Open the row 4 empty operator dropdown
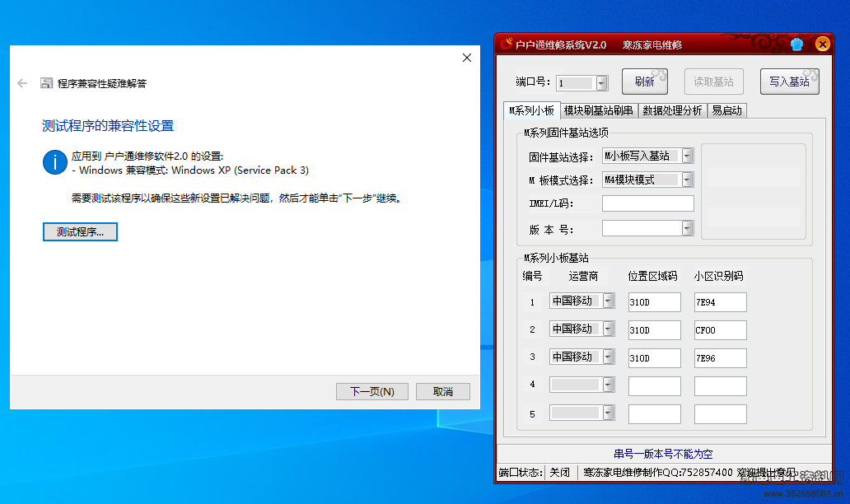 pyautogui.click(x=608, y=385)
